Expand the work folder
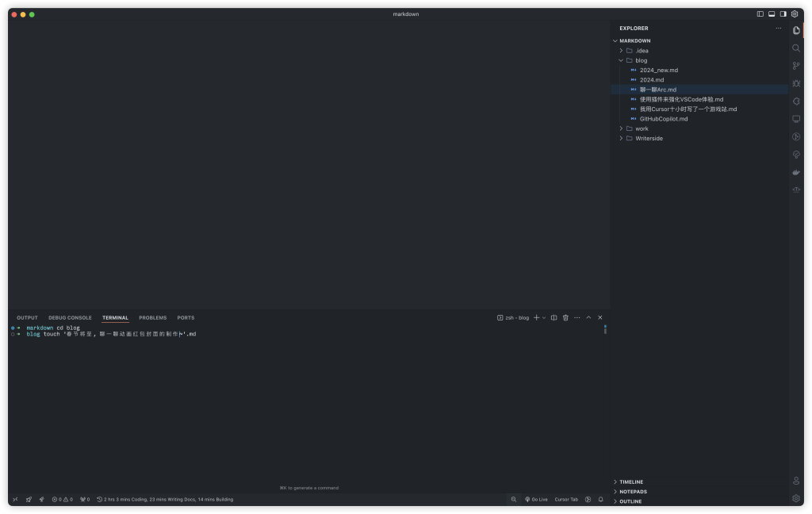Image resolution: width=812 pixels, height=514 pixels. 642,128
